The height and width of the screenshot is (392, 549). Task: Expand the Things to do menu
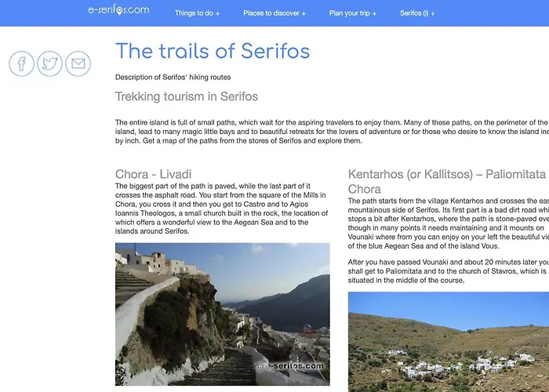(x=197, y=13)
